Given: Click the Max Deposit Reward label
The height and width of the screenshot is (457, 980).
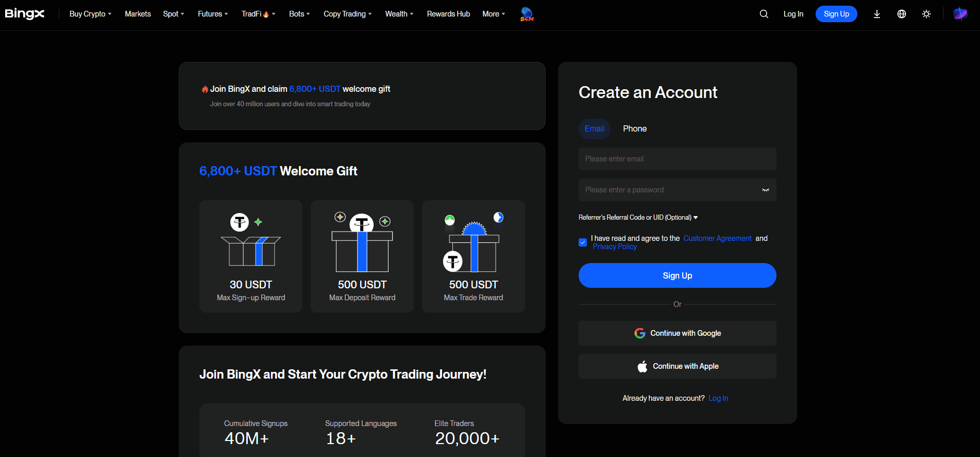Looking at the screenshot, I should click(x=362, y=298).
